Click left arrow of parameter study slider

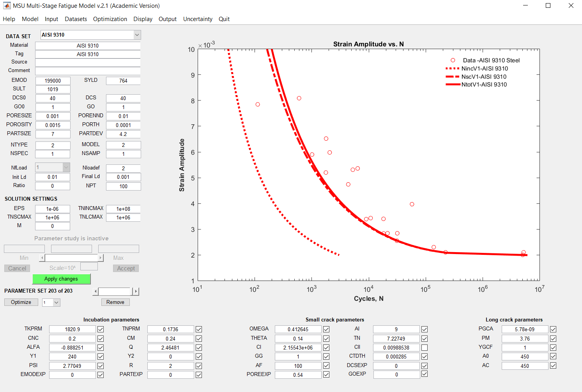pyautogui.click(x=42, y=258)
